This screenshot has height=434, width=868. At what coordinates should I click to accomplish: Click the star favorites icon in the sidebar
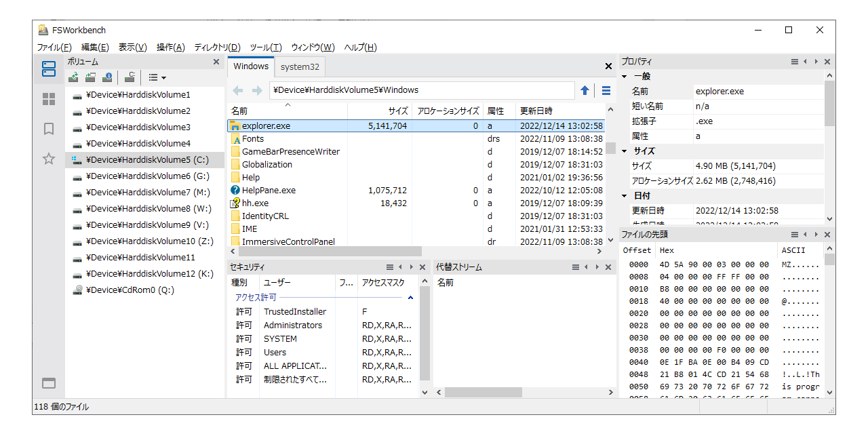[x=48, y=159]
